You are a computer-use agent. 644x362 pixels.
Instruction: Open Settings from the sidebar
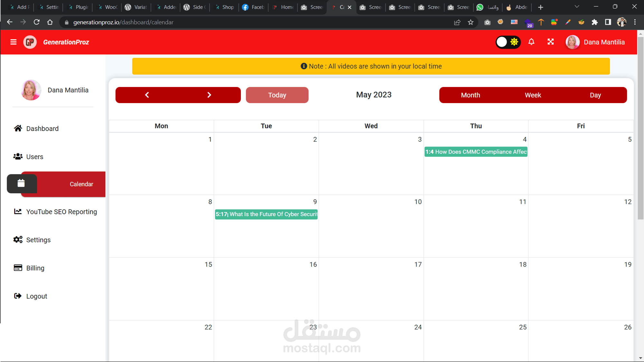(38, 240)
